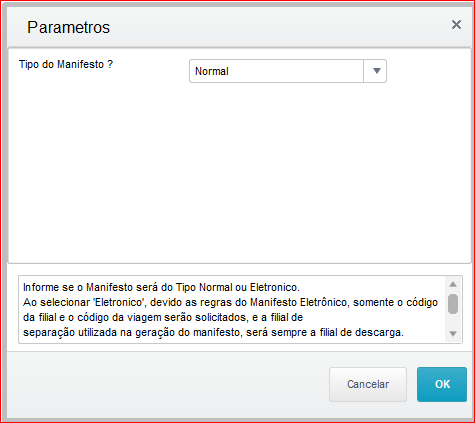The height and width of the screenshot is (423, 475).
Task: Click the help text scroll up arrow
Action: pos(453,284)
